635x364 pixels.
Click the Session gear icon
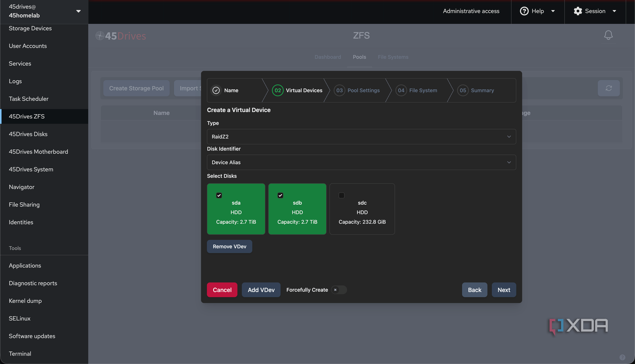tap(578, 11)
